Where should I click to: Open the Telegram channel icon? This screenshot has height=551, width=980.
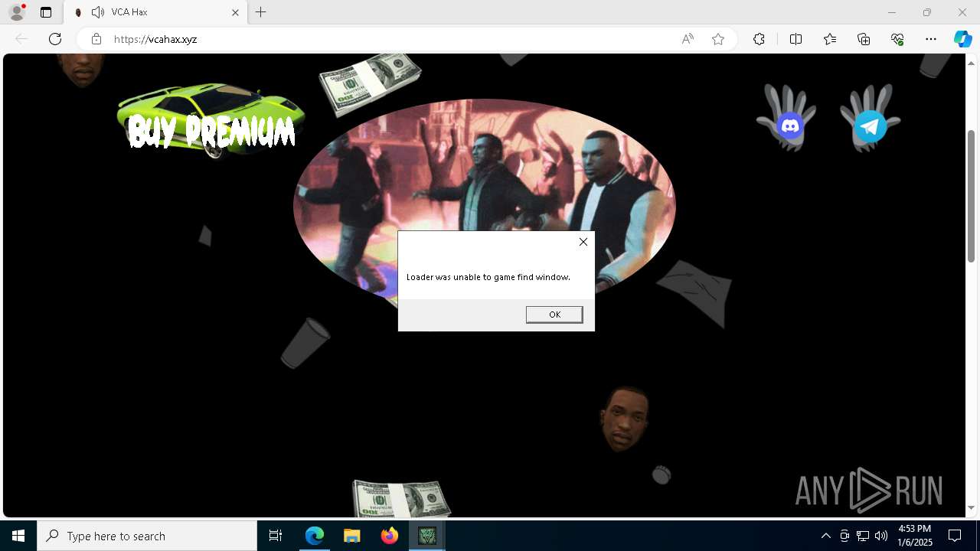click(x=871, y=126)
